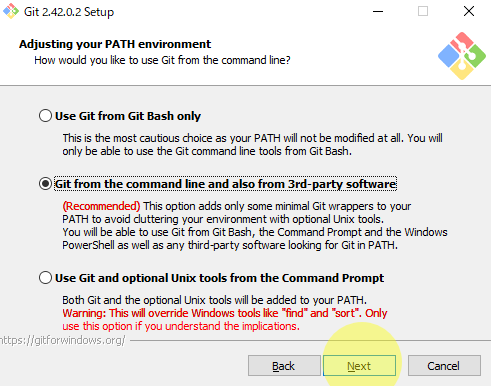
Task: Click the red '(Recommended)' text
Action: click(x=101, y=206)
